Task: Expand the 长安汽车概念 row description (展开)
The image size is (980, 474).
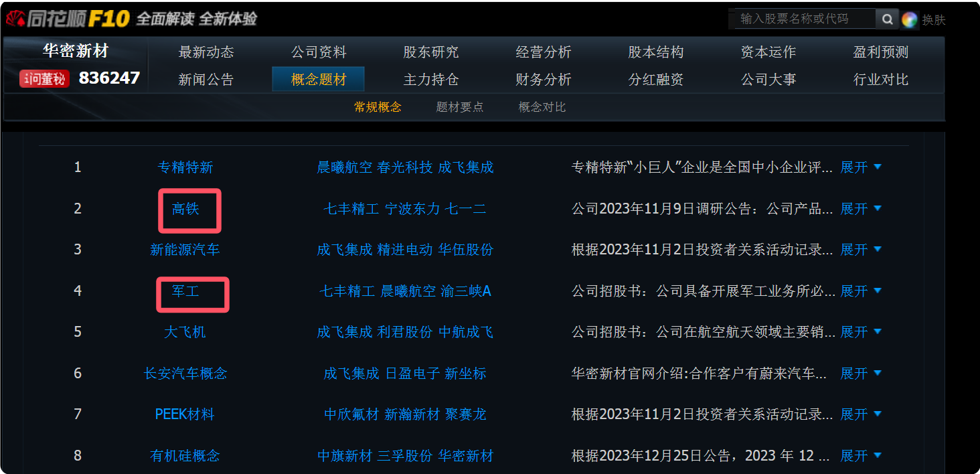Action: click(861, 374)
